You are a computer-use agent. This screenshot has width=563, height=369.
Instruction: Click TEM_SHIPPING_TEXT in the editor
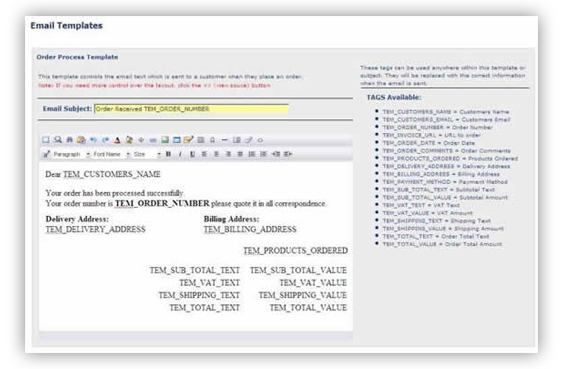199,295
